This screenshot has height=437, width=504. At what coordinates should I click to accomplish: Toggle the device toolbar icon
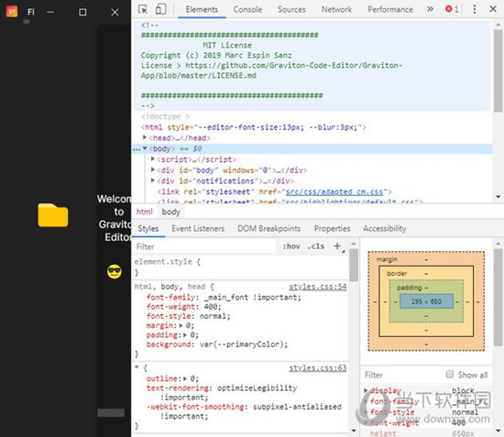(160, 9)
